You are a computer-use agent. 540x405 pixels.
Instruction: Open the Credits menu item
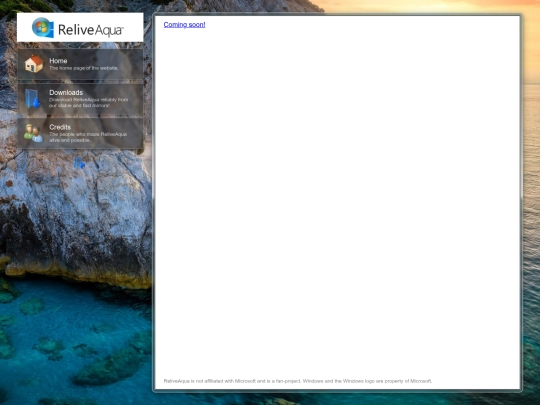tap(80, 134)
